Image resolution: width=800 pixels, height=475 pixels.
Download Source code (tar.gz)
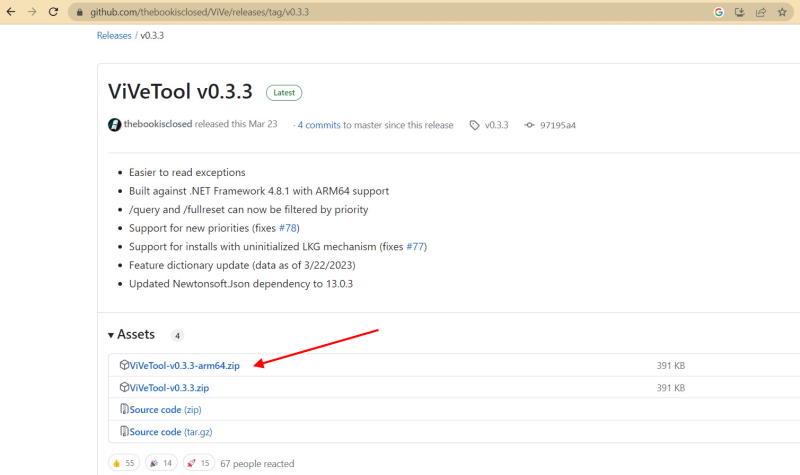click(x=170, y=432)
